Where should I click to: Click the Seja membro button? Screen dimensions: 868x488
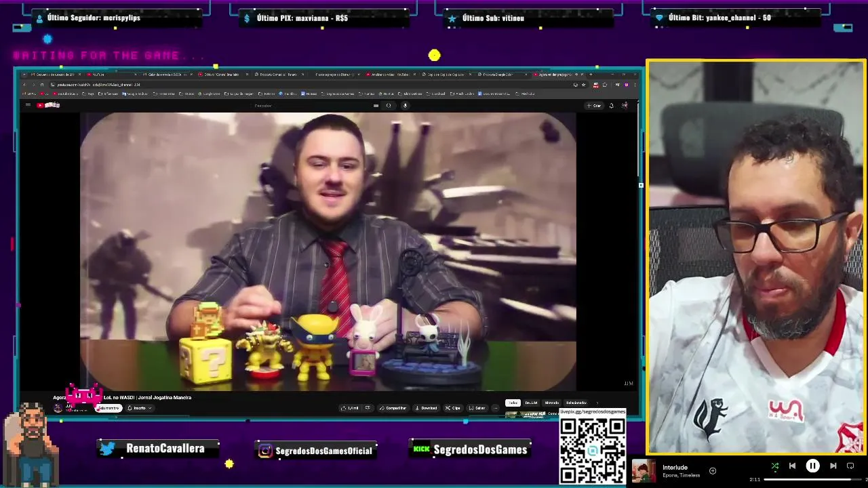coord(108,408)
